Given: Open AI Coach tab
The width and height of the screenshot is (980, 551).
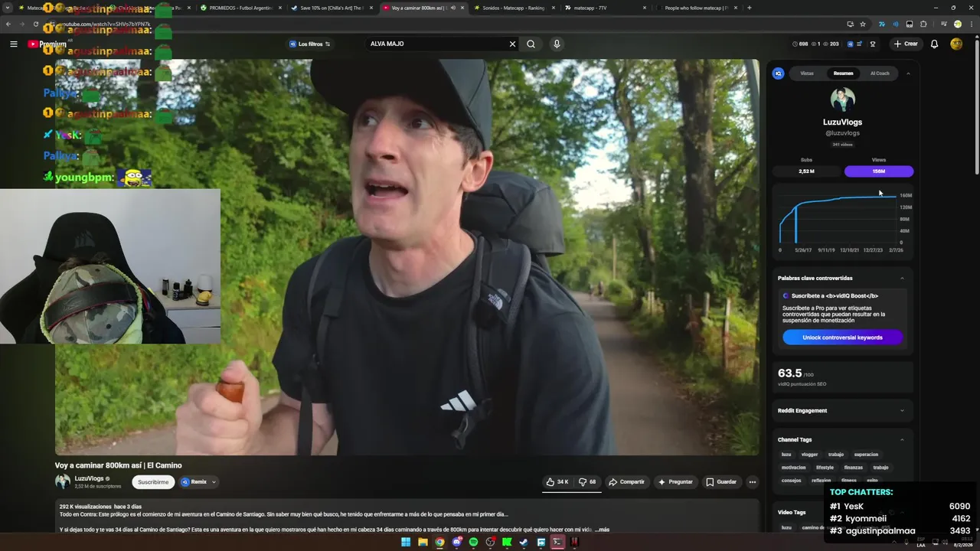Looking at the screenshot, I should (x=880, y=73).
